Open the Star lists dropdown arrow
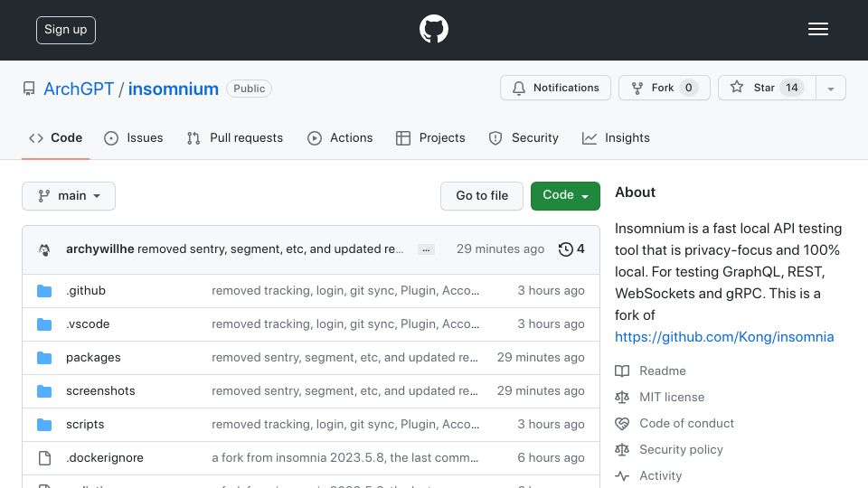This screenshot has width=868, height=488. 830,88
